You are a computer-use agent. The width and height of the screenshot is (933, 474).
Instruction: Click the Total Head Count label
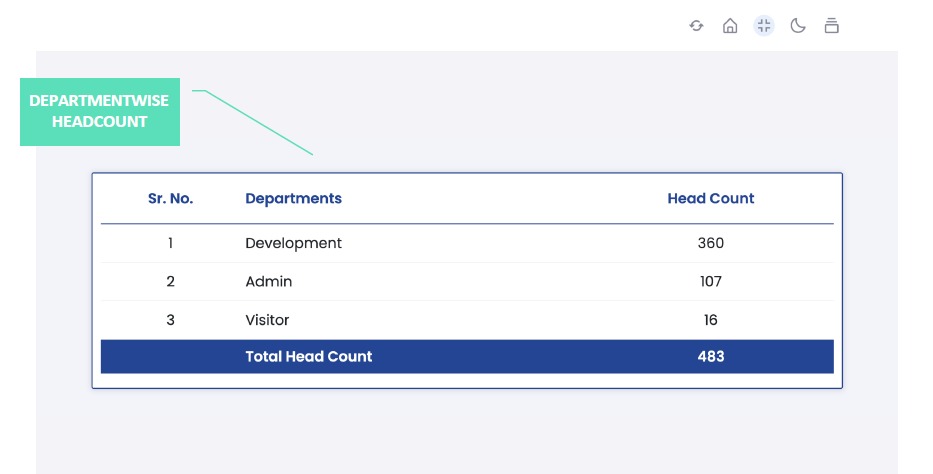pos(308,356)
